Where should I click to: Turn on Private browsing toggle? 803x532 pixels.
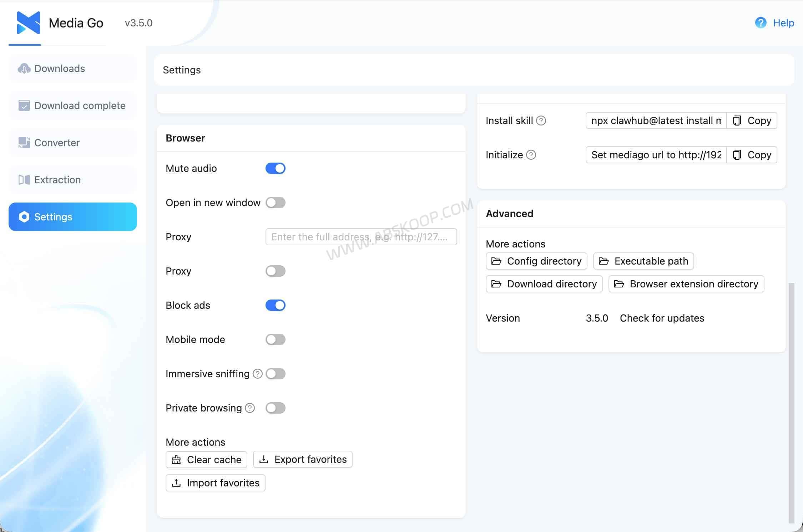point(276,408)
